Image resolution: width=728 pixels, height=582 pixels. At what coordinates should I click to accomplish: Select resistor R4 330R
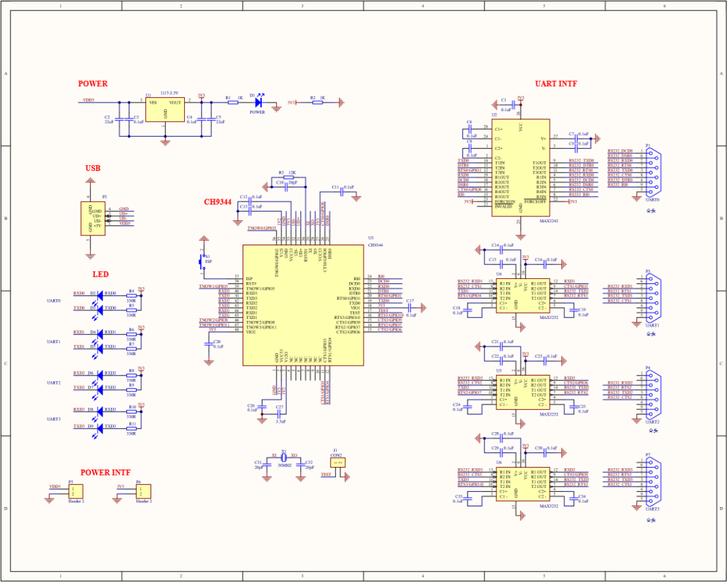[132, 295]
